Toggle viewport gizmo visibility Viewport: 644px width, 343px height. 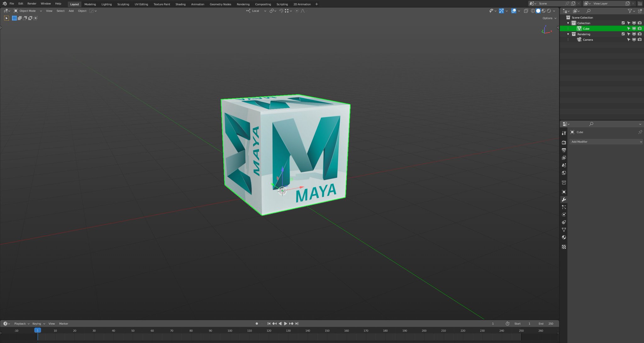501,11
